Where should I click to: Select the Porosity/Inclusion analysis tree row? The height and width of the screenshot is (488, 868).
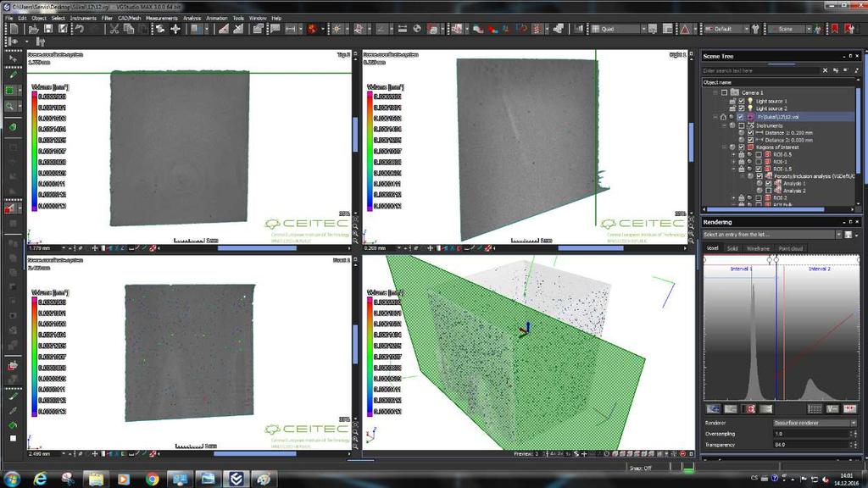tap(814, 176)
